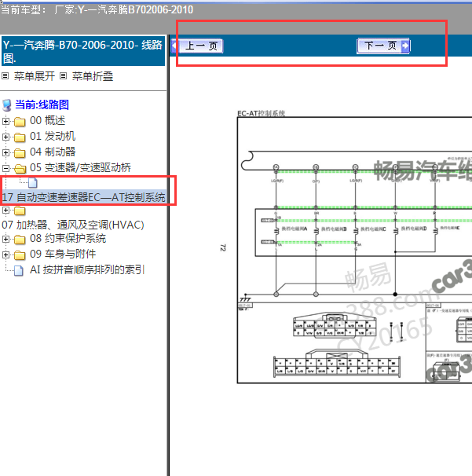Open the 当前:线路图 root node
The height and width of the screenshot is (476, 472).
pyautogui.click(x=42, y=104)
